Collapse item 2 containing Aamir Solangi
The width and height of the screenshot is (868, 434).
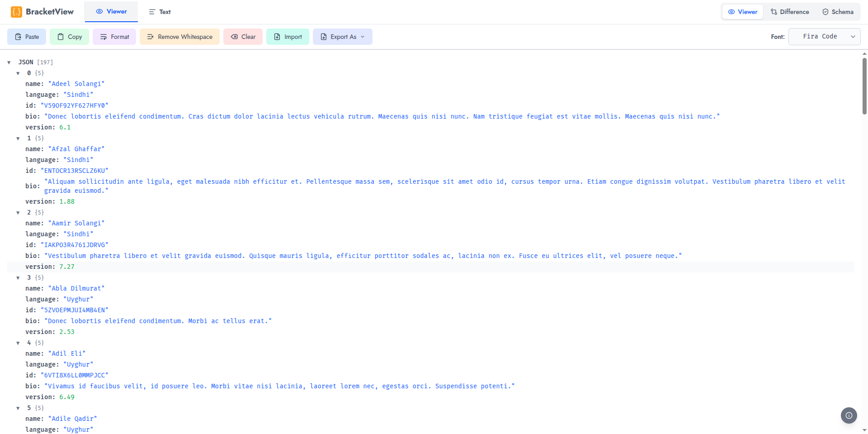18,212
